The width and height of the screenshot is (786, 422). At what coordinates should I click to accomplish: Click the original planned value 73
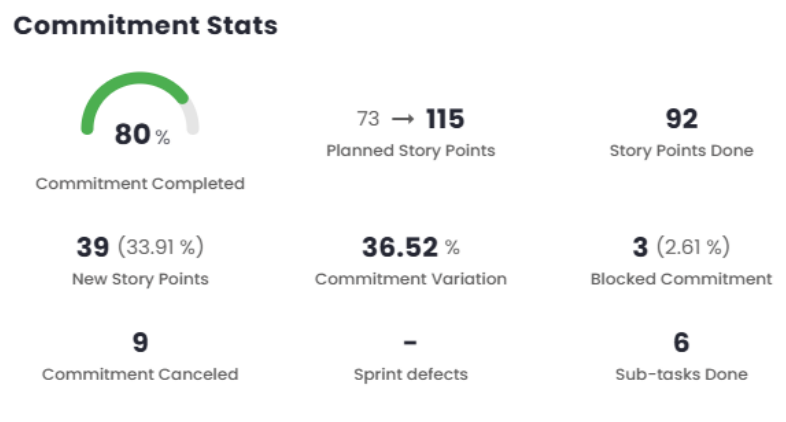(x=368, y=119)
